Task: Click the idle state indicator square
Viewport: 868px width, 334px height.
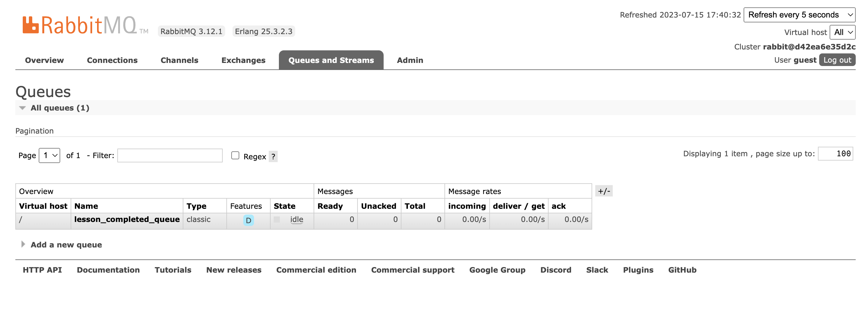Action: click(x=277, y=219)
